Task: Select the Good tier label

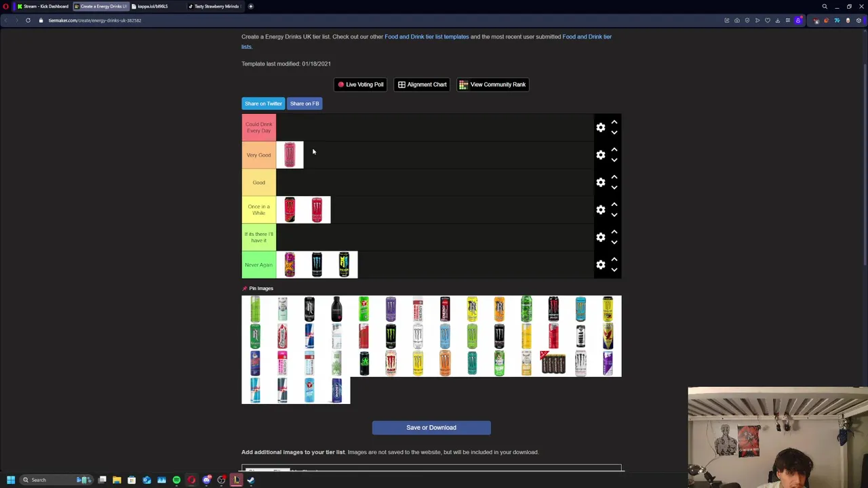Action: tap(259, 182)
